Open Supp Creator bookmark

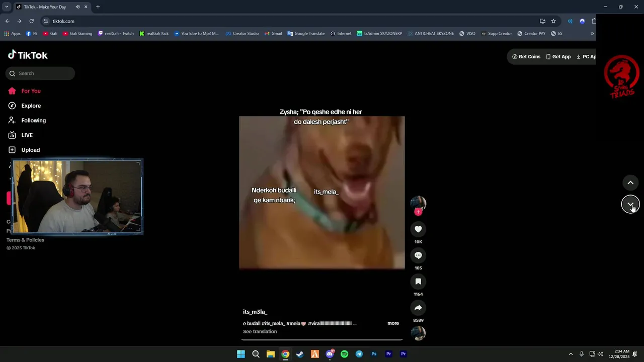click(x=497, y=34)
